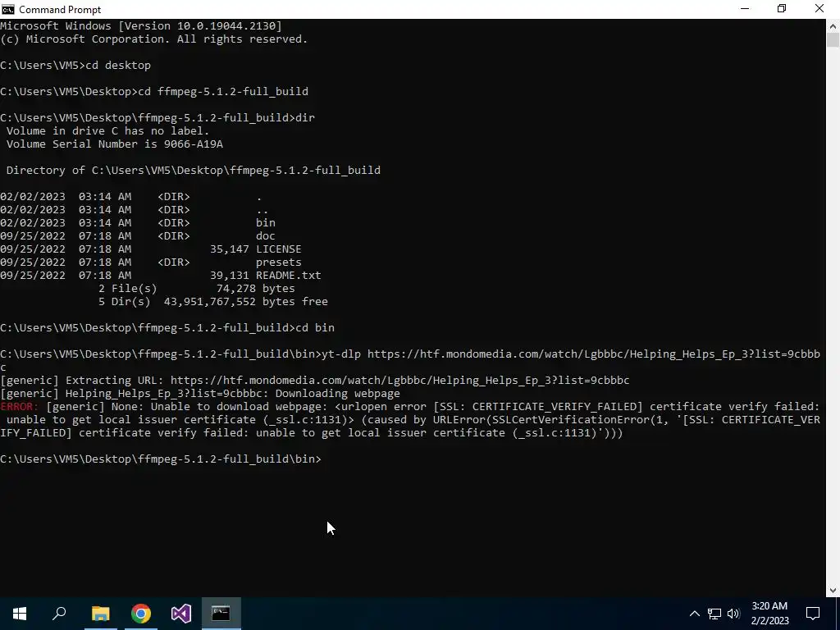Click the 'Command Prompt' window title text
The height and width of the screenshot is (630, 840).
tap(60, 10)
